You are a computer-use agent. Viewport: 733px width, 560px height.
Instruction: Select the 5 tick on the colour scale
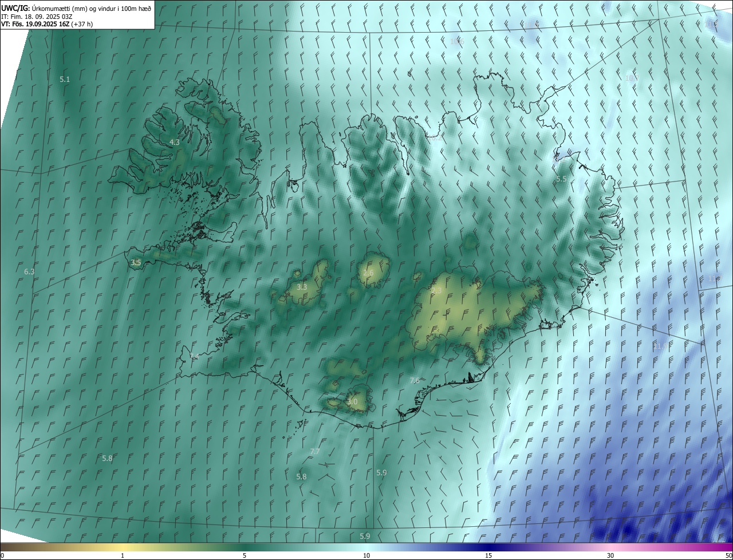pyautogui.click(x=245, y=555)
